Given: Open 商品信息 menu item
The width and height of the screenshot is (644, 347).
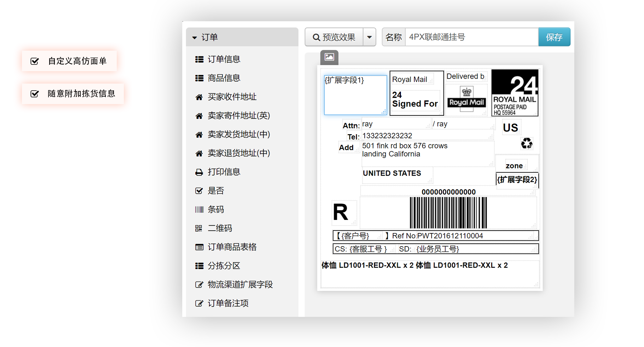Looking at the screenshot, I should tap(224, 78).
